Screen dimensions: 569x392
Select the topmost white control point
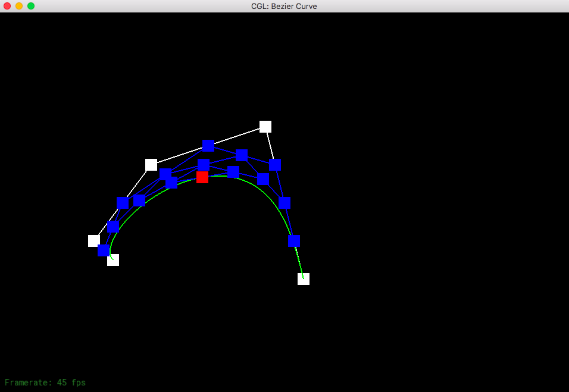265,127
